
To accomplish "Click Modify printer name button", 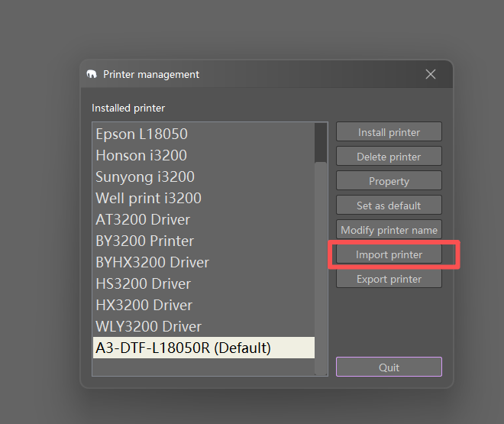I will [389, 229].
